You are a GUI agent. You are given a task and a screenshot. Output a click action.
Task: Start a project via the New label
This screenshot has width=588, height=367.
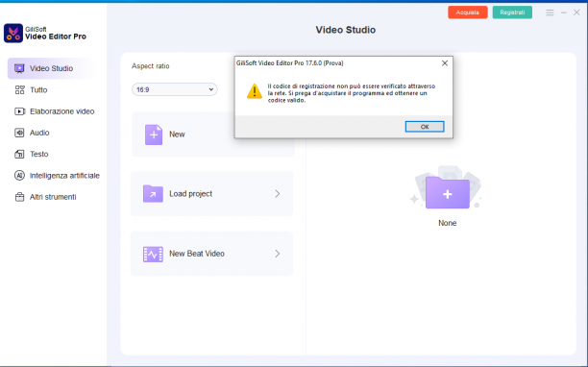click(177, 135)
